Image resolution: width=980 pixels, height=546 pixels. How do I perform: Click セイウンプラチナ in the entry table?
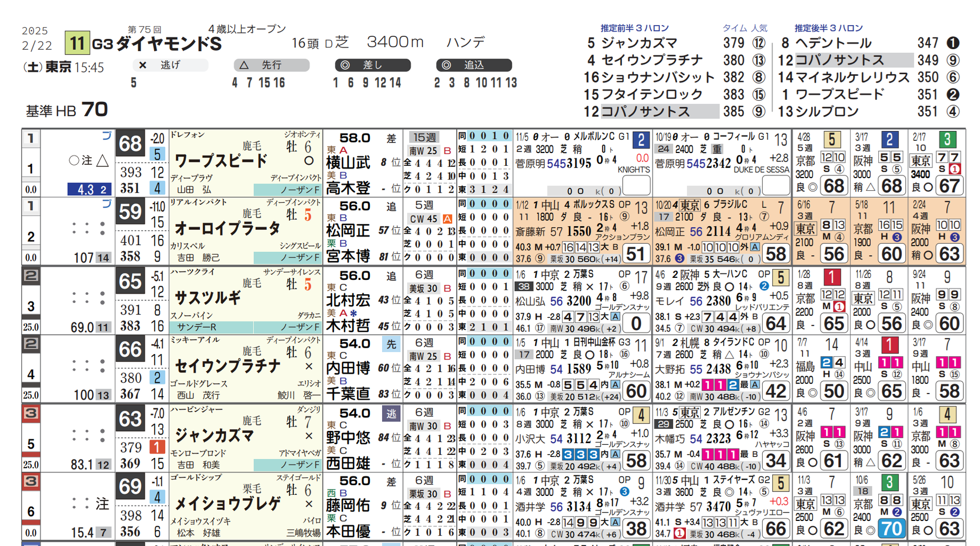point(228,366)
